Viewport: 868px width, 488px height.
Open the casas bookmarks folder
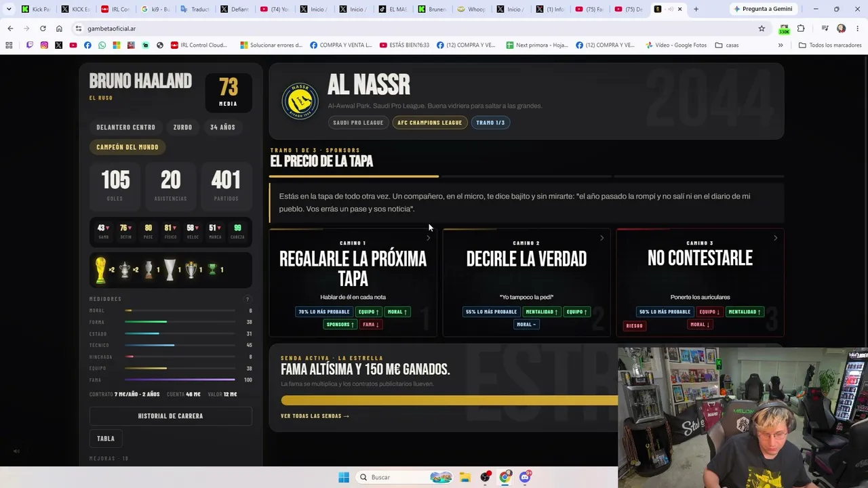click(727, 45)
